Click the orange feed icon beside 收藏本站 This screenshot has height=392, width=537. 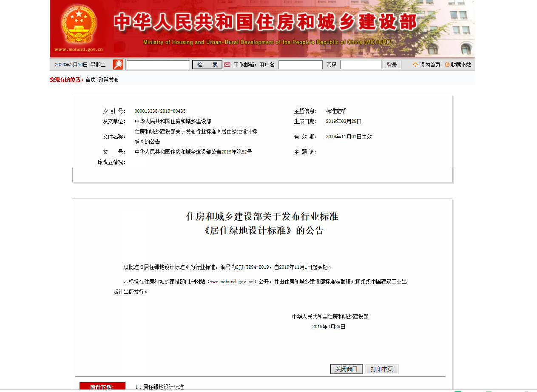447,65
